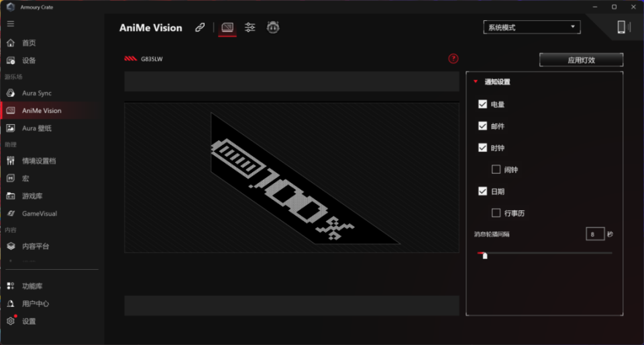Click the battery animation preview

292,177
